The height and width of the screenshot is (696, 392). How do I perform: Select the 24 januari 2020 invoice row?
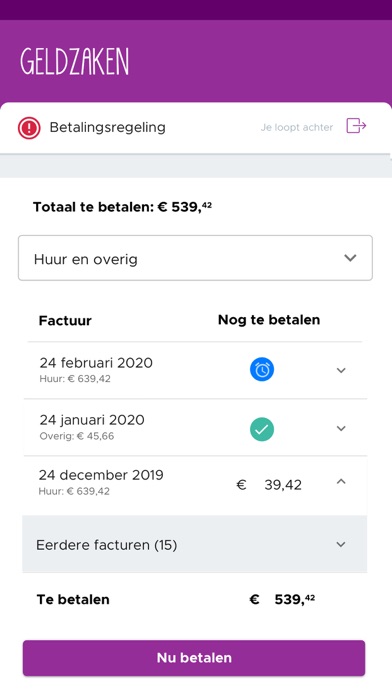tap(195, 427)
